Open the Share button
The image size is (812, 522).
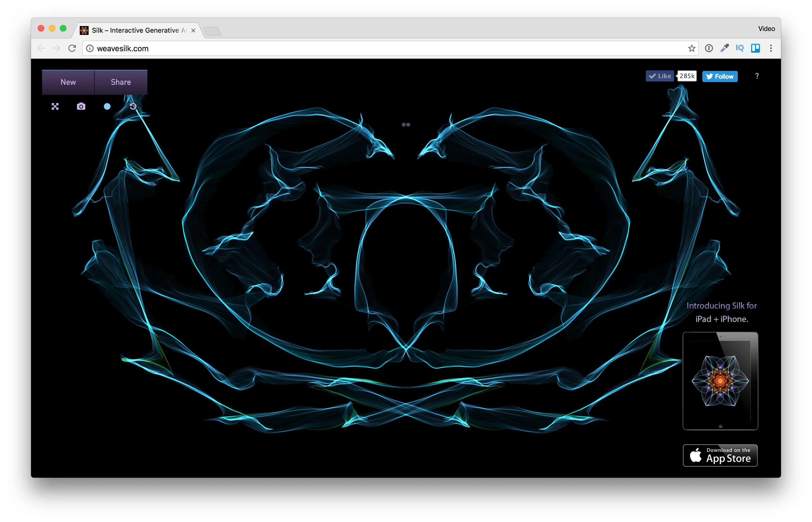click(x=121, y=82)
